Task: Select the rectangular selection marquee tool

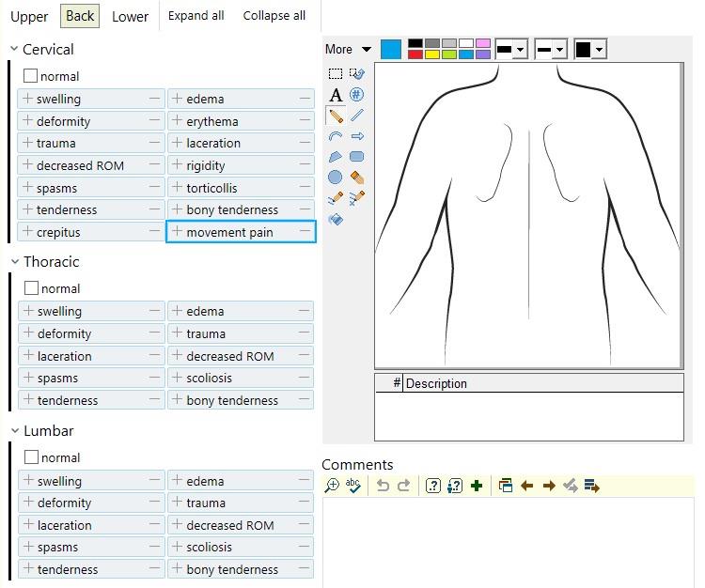Action: click(336, 73)
